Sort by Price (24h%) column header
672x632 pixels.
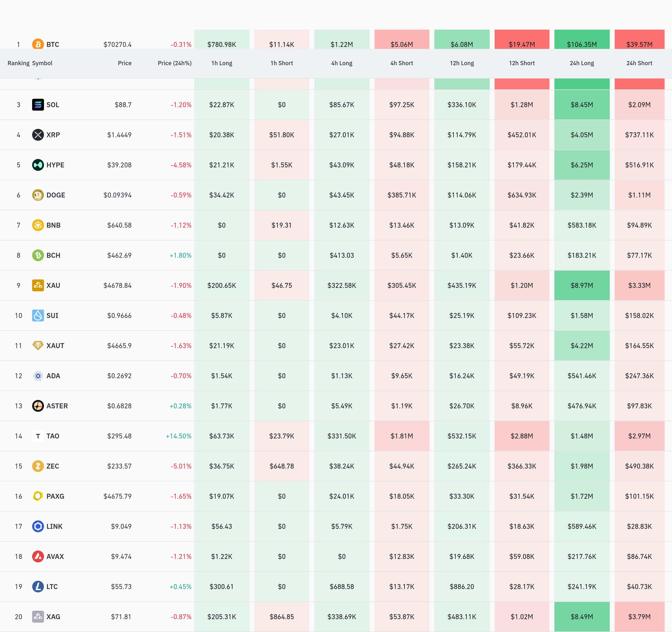pyautogui.click(x=174, y=63)
